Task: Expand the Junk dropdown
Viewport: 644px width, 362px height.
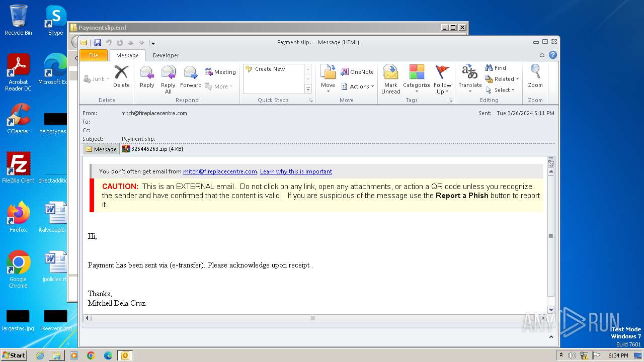Action: (96, 79)
